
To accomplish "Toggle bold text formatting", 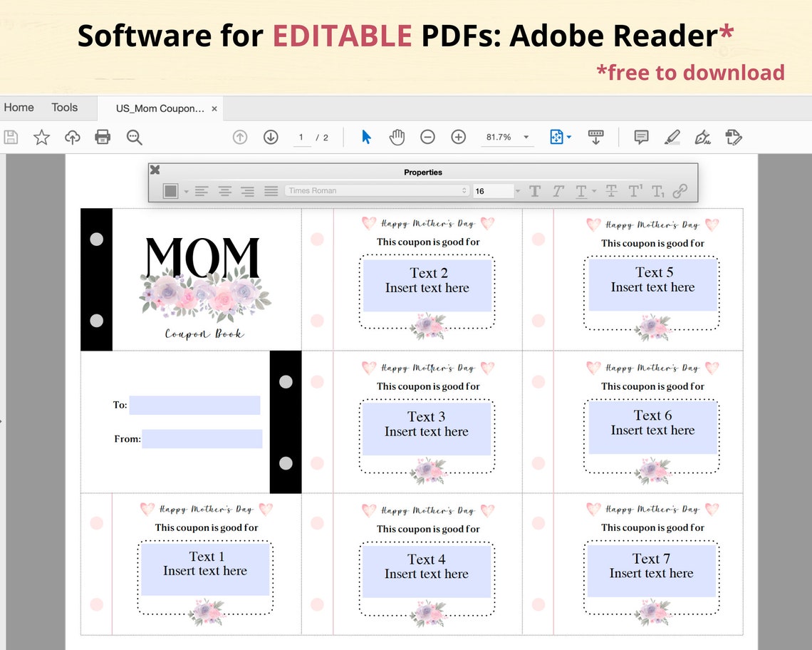I will pos(534,190).
